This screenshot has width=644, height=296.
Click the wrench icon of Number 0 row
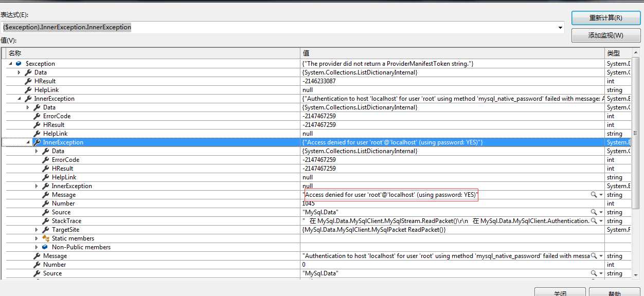tap(37, 265)
